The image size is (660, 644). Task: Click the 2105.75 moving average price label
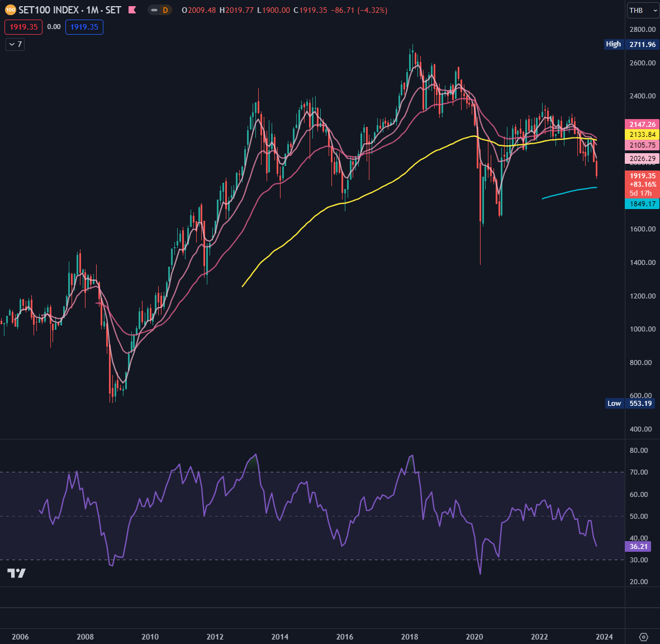pyautogui.click(x=642, y=145)
